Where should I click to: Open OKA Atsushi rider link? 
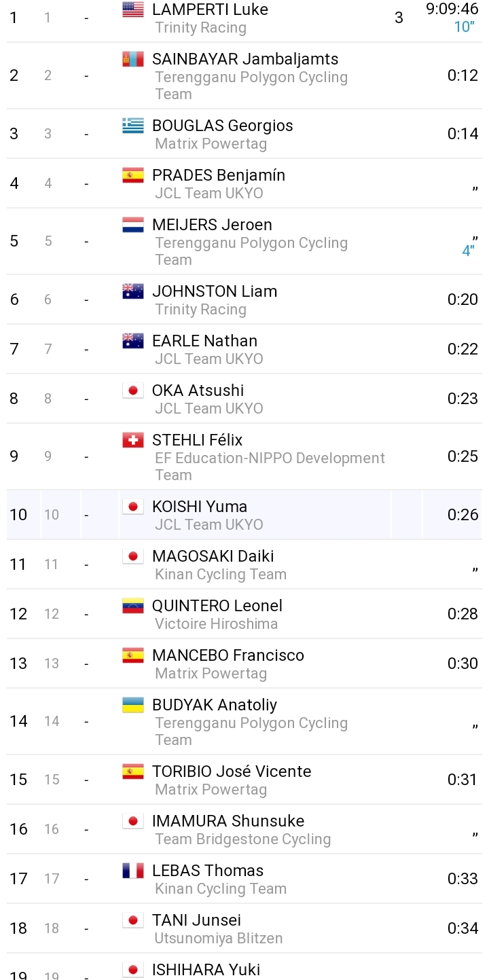(x=198, y=391)
